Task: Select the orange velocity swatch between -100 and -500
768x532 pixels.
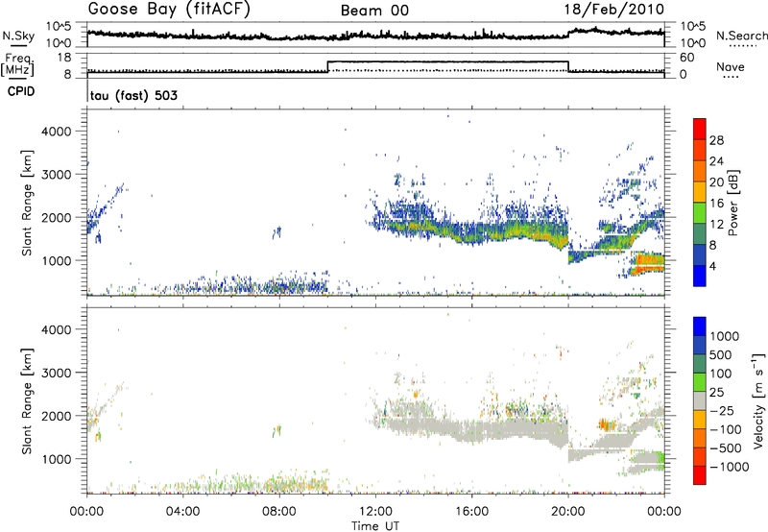Action: [700, 438]
